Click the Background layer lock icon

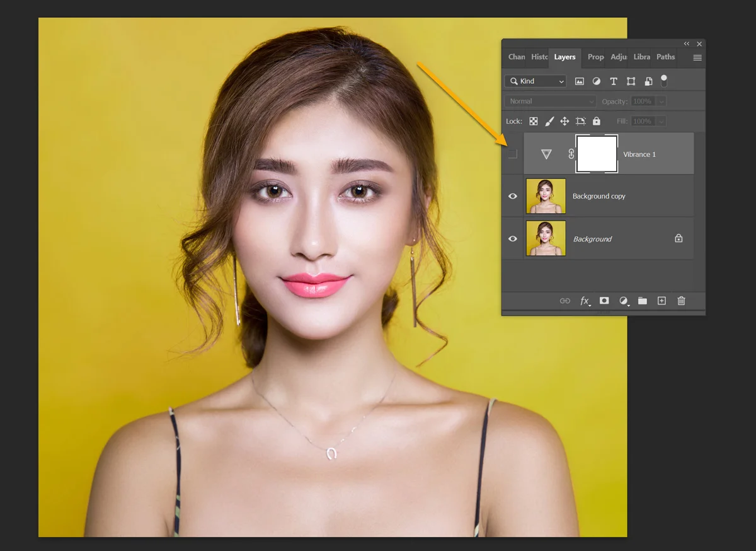coord(679,238)
